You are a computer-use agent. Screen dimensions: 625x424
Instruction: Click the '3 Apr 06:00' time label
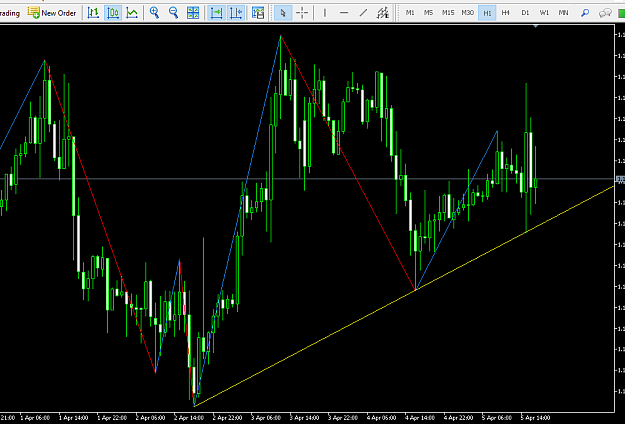pos(266,418)
